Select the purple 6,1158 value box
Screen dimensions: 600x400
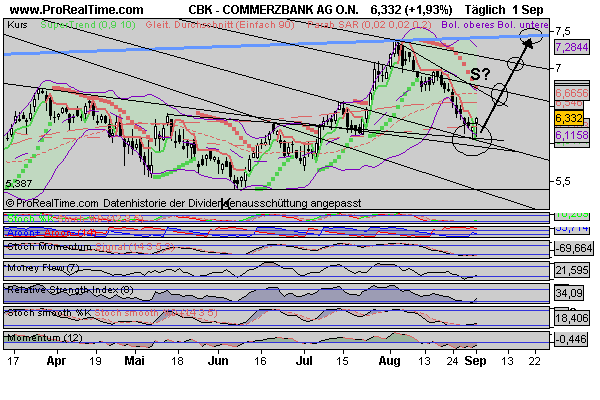[x=572, y=135]
